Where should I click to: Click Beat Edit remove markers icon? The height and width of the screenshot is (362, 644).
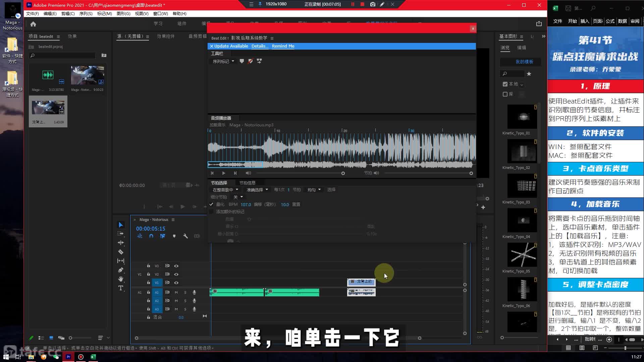coord(250,61)
